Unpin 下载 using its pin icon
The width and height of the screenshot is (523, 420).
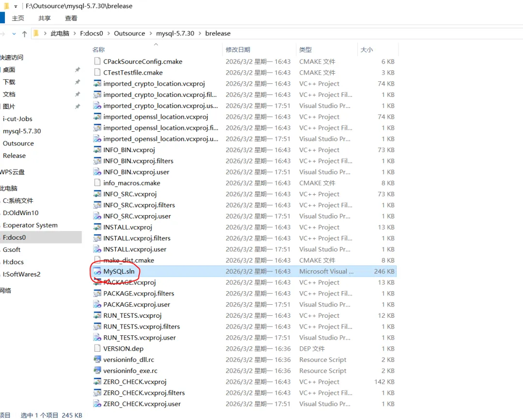[77, 82]
